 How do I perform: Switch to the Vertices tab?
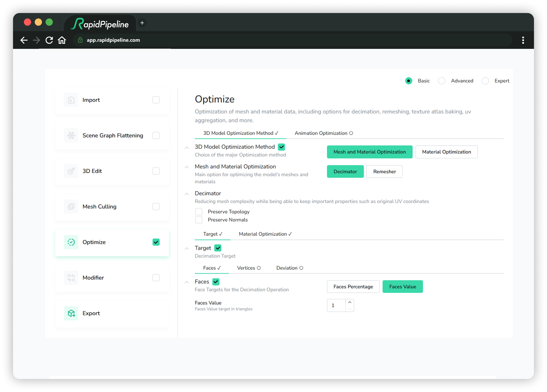click(x=249, y=268)
